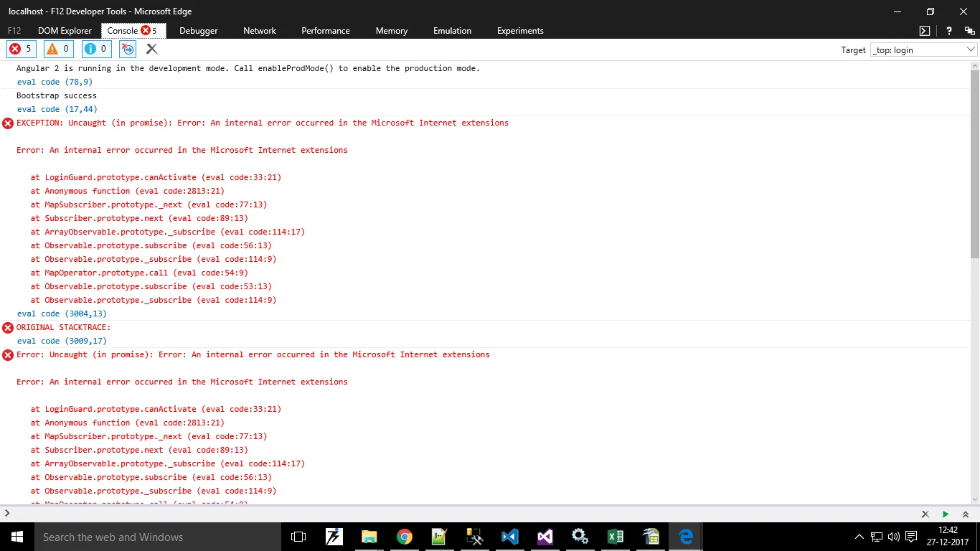The width and height of the screenshot is (980, 551).
Task: Switch to the Experiments tab
Action: pyautogui.click(x=520, y=31)
